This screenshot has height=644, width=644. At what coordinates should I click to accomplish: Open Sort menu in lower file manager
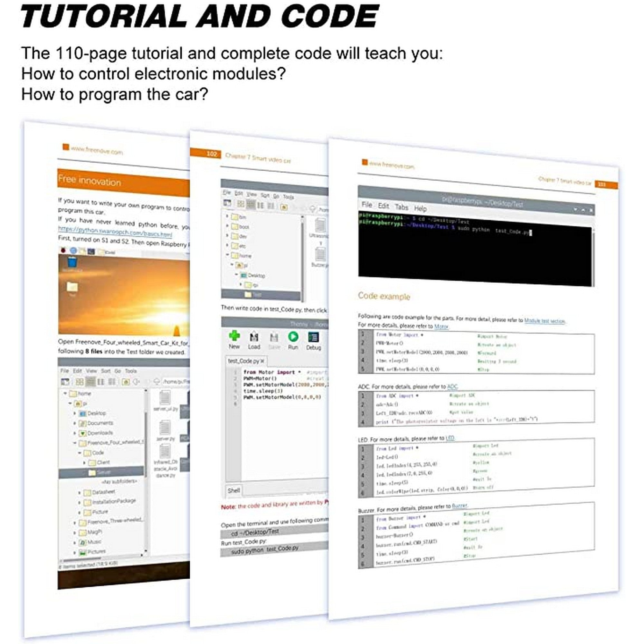click(105, 371)
